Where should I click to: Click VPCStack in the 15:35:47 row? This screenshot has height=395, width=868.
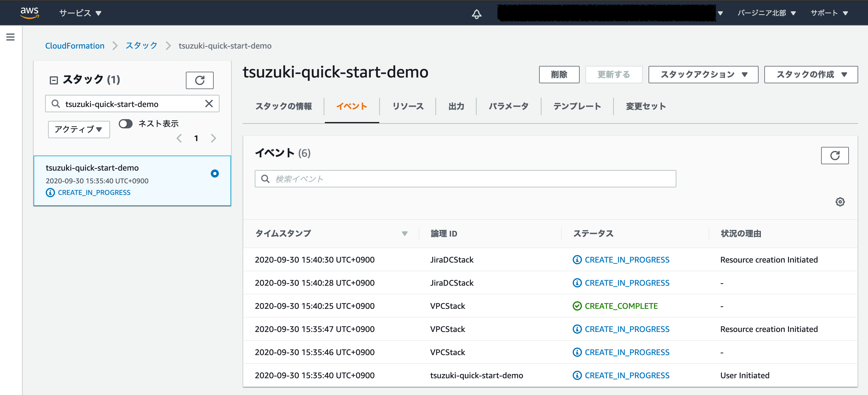click(x=448, y=329)
